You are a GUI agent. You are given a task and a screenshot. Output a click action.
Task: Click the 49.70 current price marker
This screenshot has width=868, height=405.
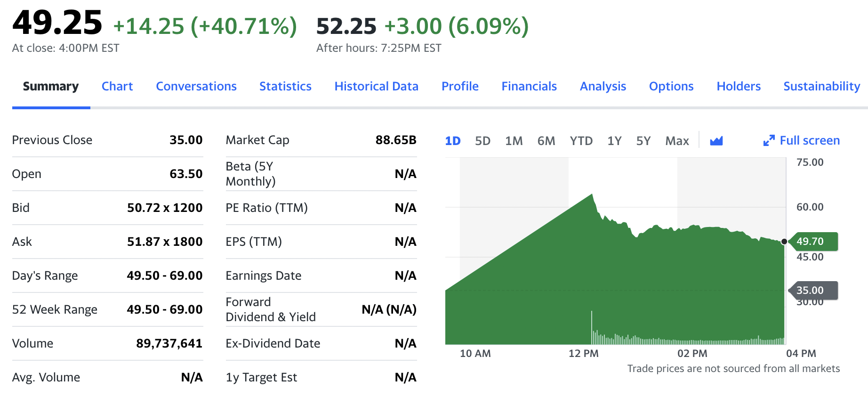point(812,241)
